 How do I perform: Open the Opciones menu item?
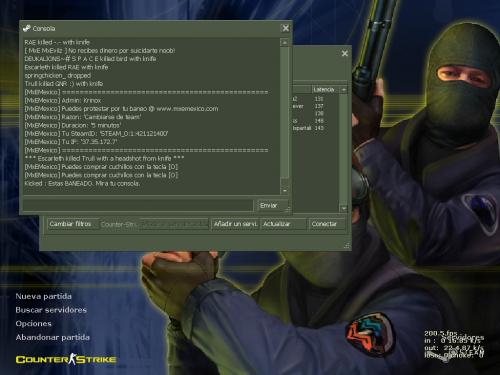33,324
